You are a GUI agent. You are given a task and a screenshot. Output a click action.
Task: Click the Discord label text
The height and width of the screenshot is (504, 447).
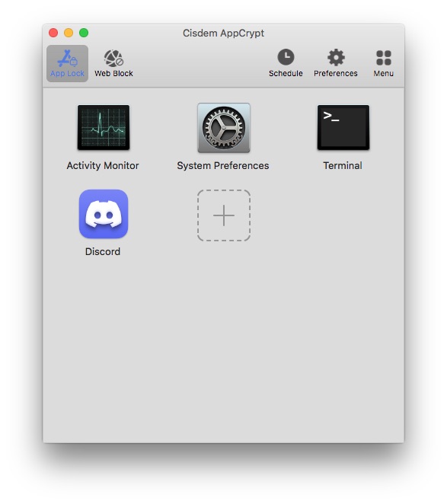[103, 251]
